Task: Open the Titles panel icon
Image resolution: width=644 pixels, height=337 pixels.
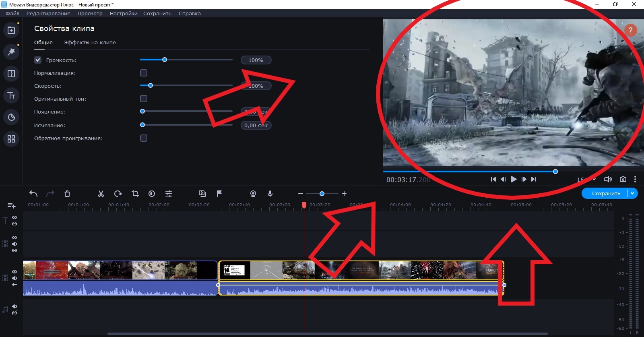Action: [11, 95]
